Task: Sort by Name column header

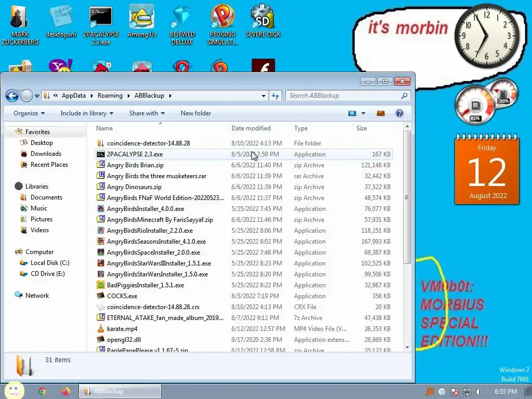Action: (x=161, y=128)
